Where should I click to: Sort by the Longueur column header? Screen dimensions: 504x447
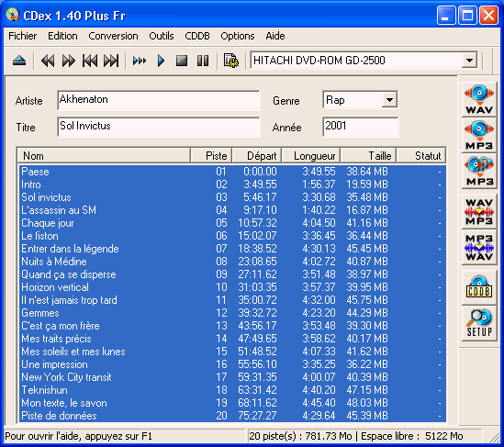pos(311,155)
